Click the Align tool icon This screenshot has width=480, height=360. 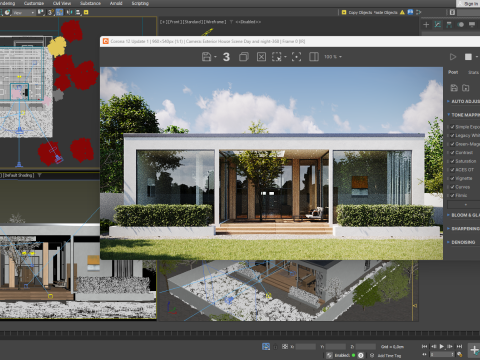click(x=78, y=12)
